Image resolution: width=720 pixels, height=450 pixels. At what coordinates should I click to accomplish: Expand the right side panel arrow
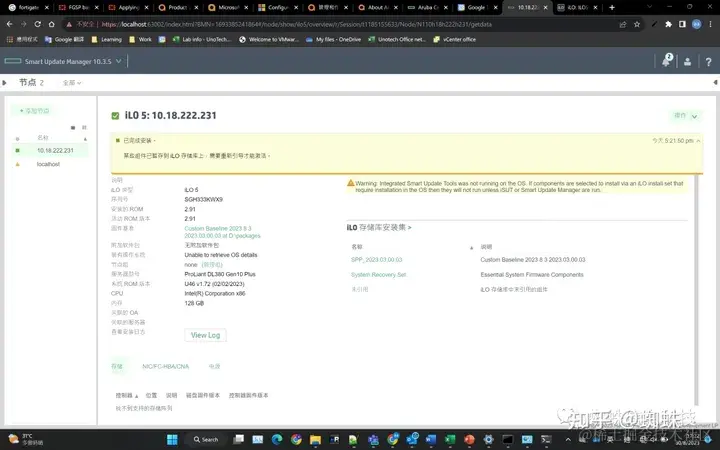pyautogui.click(x=715, y=83)
